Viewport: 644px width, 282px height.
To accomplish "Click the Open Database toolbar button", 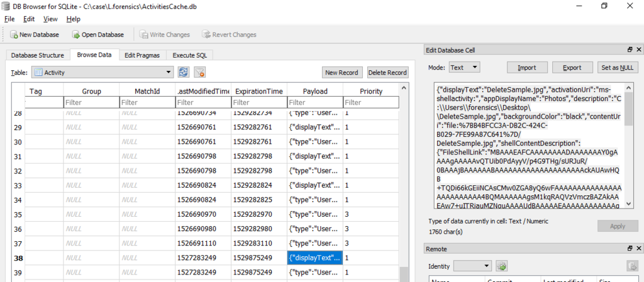I will 98,35.
